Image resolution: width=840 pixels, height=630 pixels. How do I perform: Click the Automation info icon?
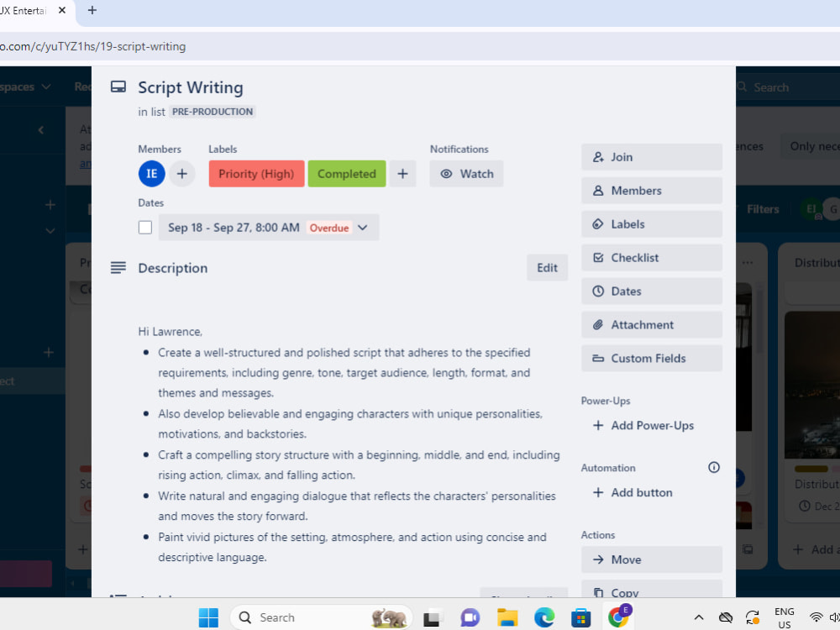click(x=713, y=467)
